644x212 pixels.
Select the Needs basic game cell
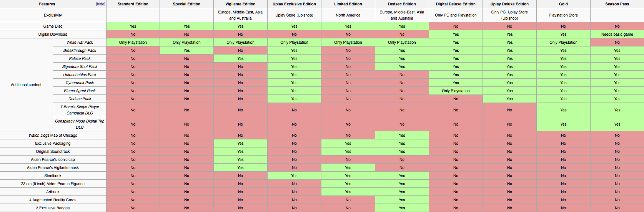[x=617, y=34]
